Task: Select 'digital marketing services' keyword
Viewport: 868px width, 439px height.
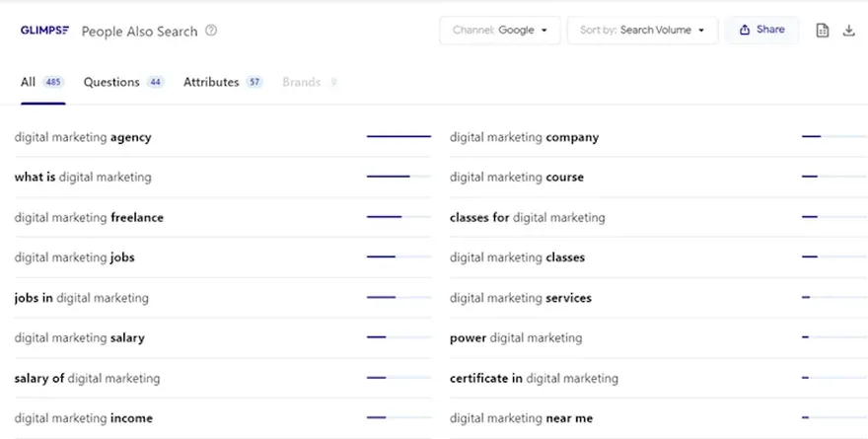Action: [x=521, y=298]
